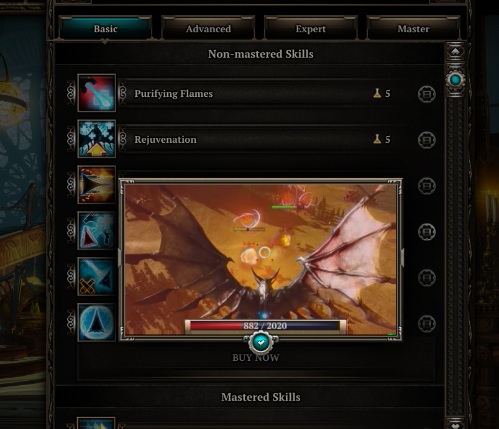Viewport: 499px width, 429px height.
Task: Click the Rejuvenation skill icon
Action: 97,139
